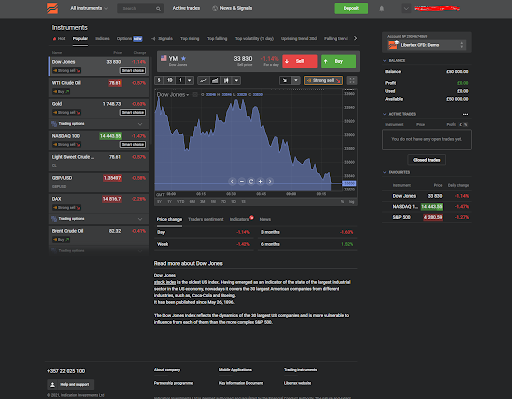Open the fullscreen chart view

[352, 80]
